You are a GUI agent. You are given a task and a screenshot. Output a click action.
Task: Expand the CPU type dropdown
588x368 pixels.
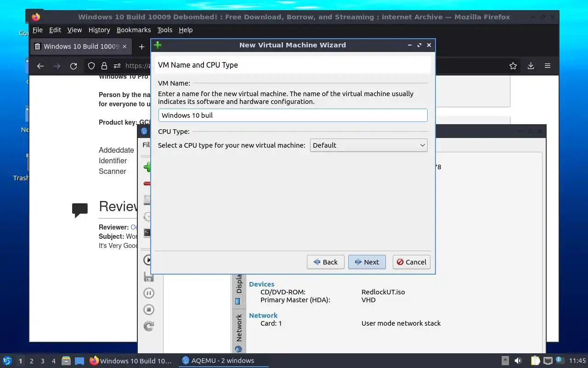coord(368,145)
